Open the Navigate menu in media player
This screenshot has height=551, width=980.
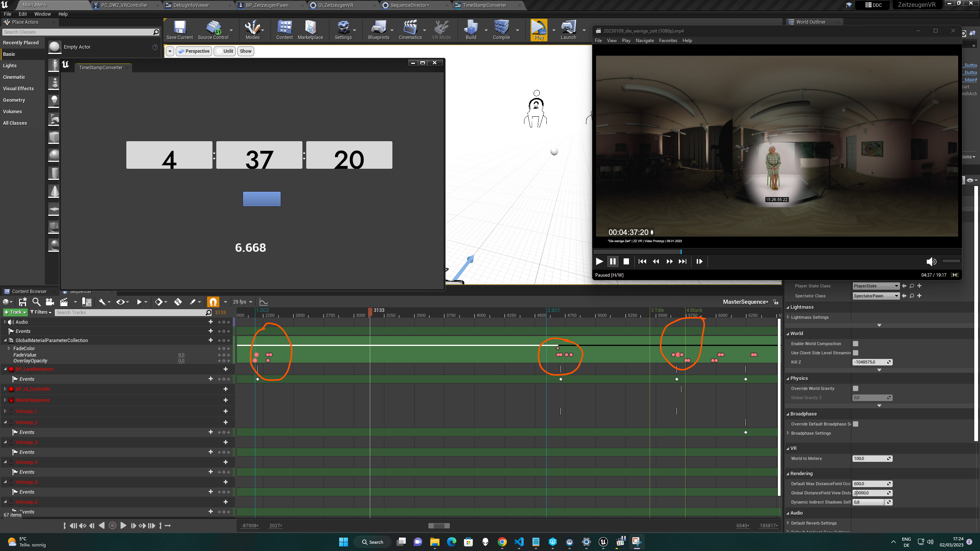645,41
